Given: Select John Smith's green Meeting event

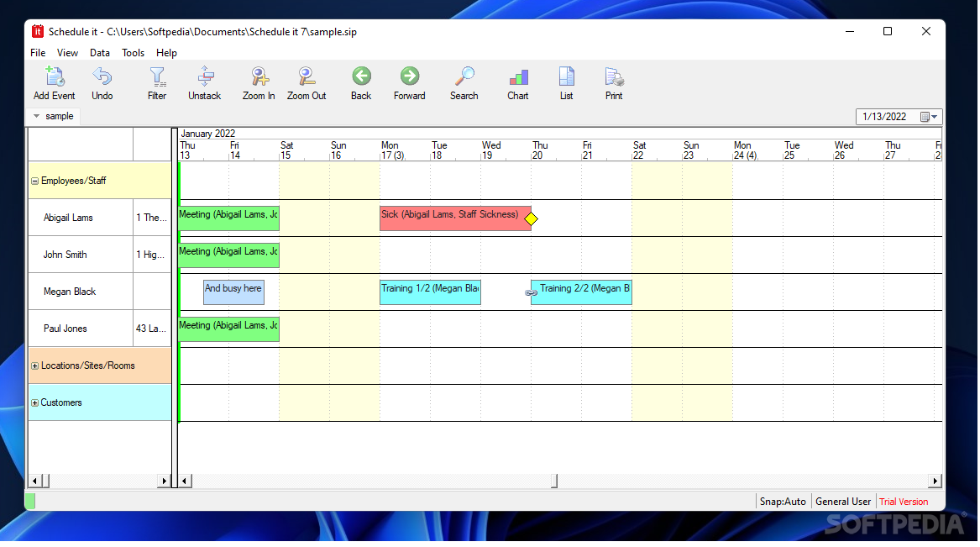Looking at the screenshot, I should tap(228, 255).
